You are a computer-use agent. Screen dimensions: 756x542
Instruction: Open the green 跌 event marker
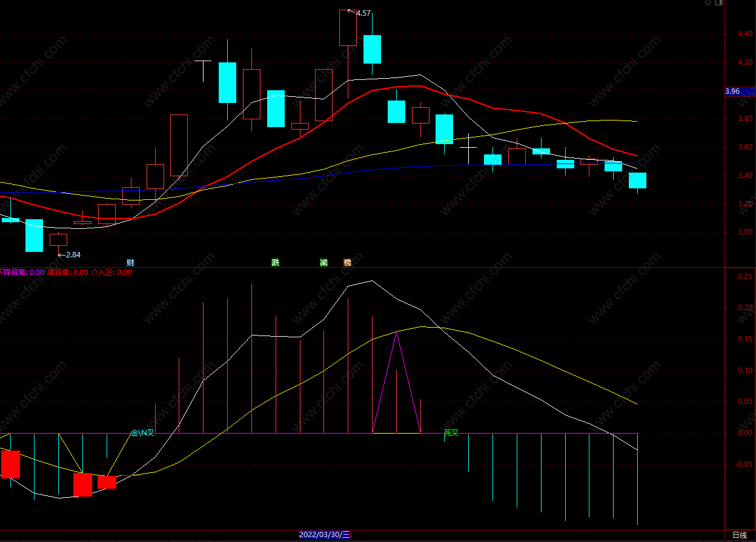tap(276, 262)
